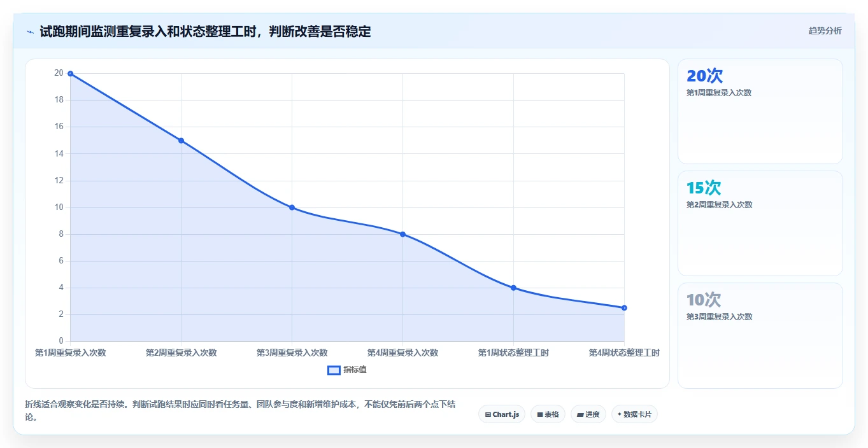Click the x-axis label 第3周重复录入次数

pyautogui.click(x=292, y=353)
